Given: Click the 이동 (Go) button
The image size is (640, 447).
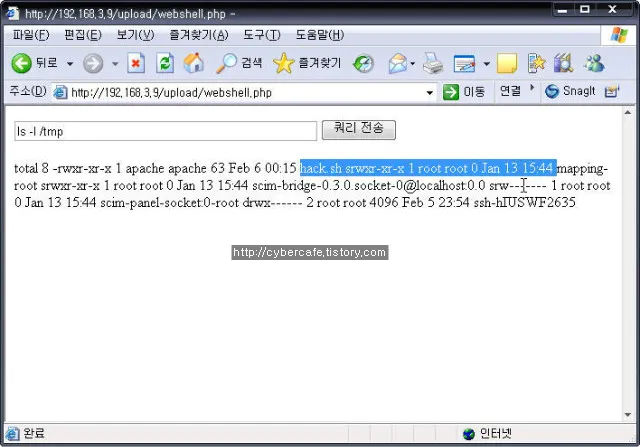Looking at the screenshot, I should pyautogui.click(x=465, y=92).
